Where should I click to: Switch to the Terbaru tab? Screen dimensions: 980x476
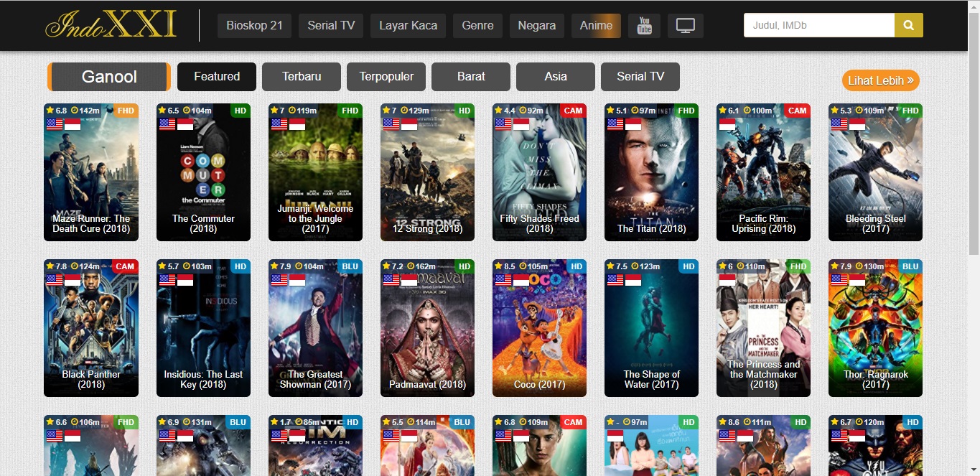(302, 77)
